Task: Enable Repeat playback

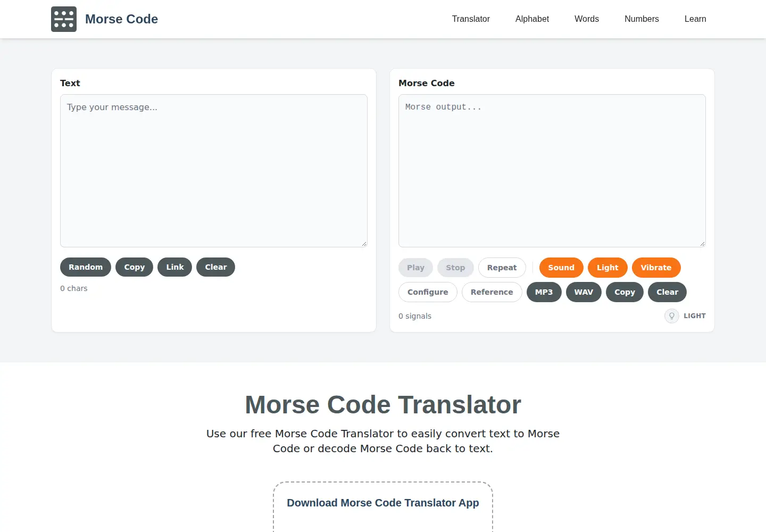Action: point(502,268)
